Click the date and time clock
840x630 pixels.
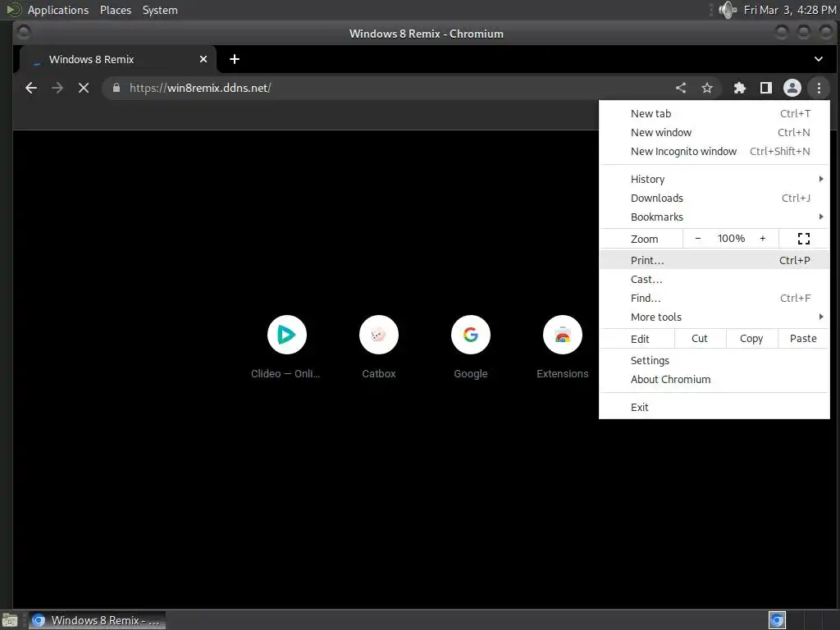pyautogui.click(x=790, y=10)
